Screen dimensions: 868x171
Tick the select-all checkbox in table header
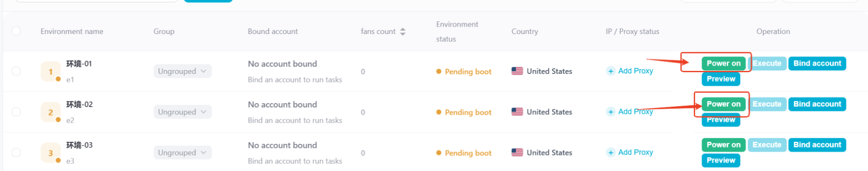coord(16,31)
